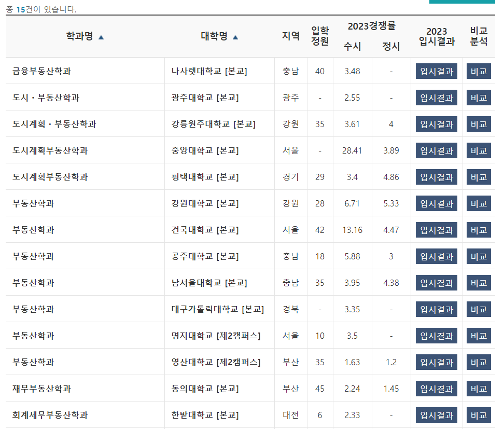The width and height of the screenshot is (504, 429).
Task: Click 비교 button for 중앙대학교
Action: (x=479, y=150)
